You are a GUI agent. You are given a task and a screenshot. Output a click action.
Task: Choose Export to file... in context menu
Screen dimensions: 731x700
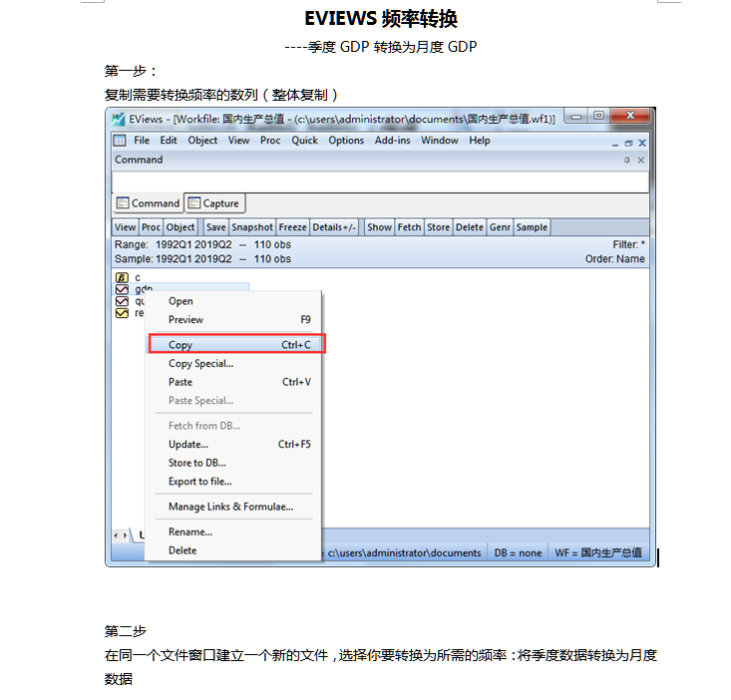[233, 482]
